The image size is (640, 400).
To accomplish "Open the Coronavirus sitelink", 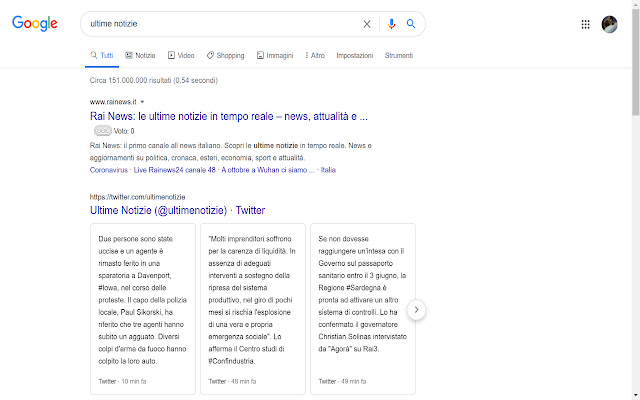I will pos(109,170).
